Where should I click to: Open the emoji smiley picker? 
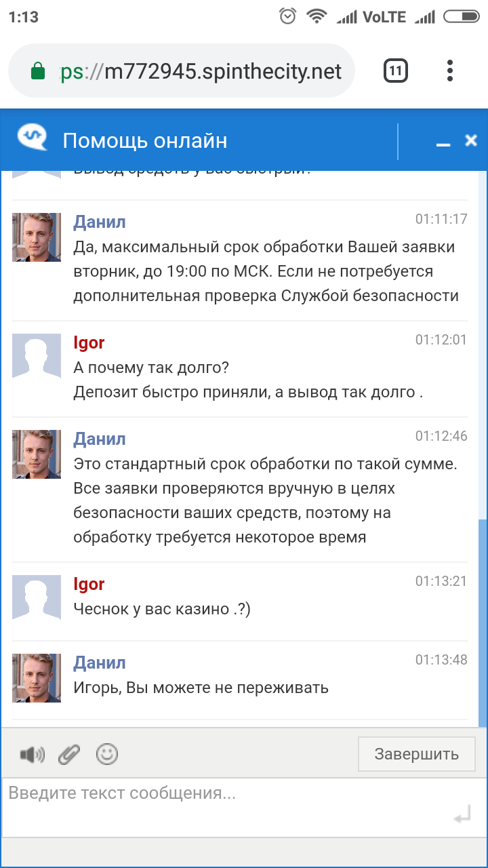(x=107, y=753)
